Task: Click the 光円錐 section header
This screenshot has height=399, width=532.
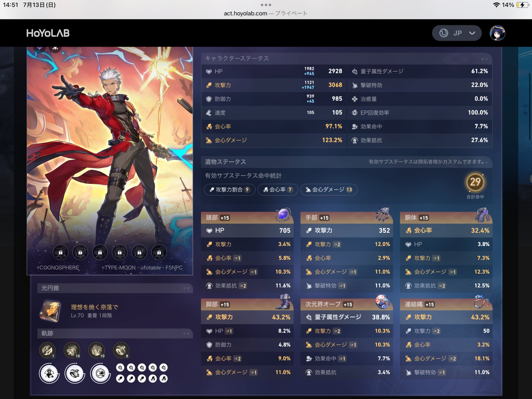Action: click(x=115, y=288)
